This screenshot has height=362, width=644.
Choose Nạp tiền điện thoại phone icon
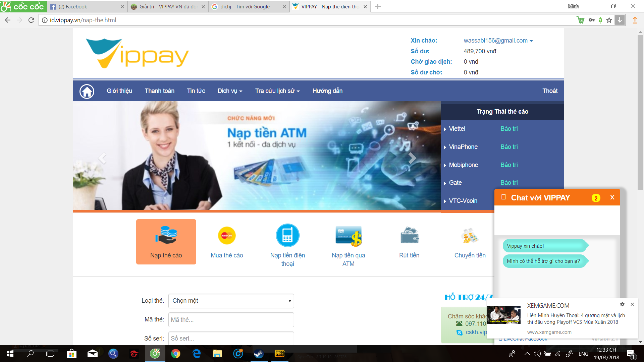287,235
